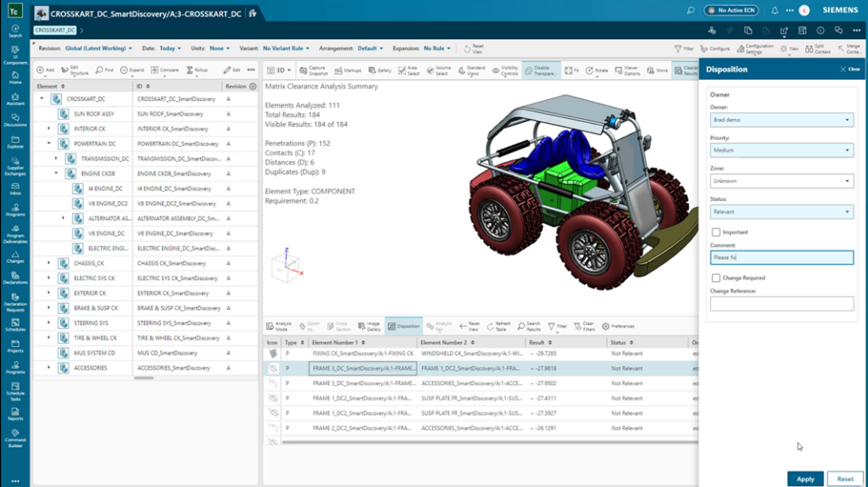Toggle the Disposition panel button
868x487 pixels.
[x=403, y=327]
